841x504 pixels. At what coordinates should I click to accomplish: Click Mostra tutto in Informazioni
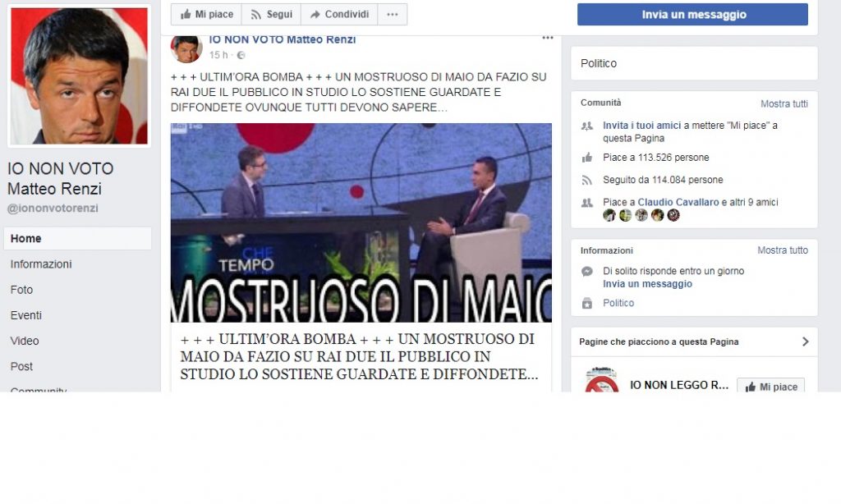[x=782, y=250]
